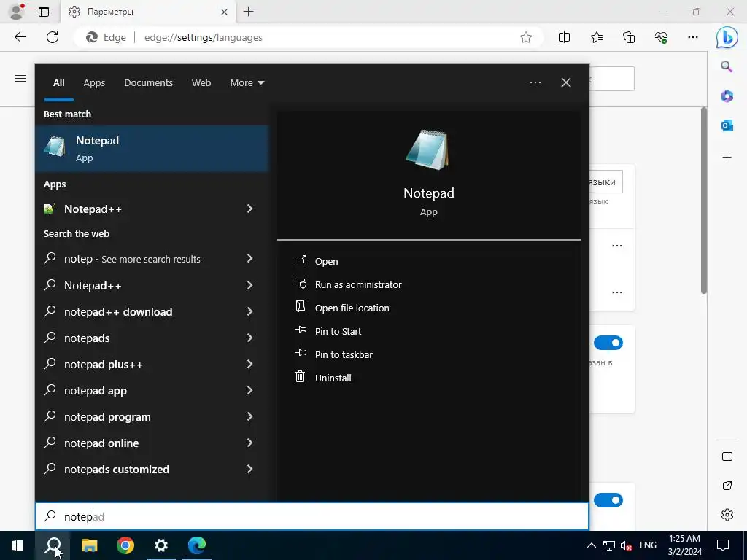Switch to the All search tab
The image size is (747, 560).
(58, 83)
